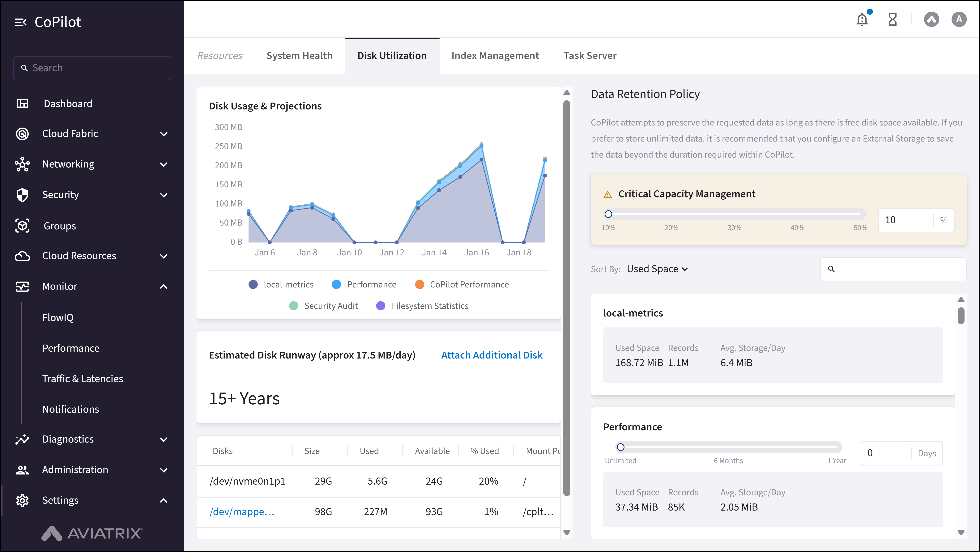Expand the Networking section
The width and height of the screenshot is (980, 552).
pyautogui.click(x=164, y=164)
